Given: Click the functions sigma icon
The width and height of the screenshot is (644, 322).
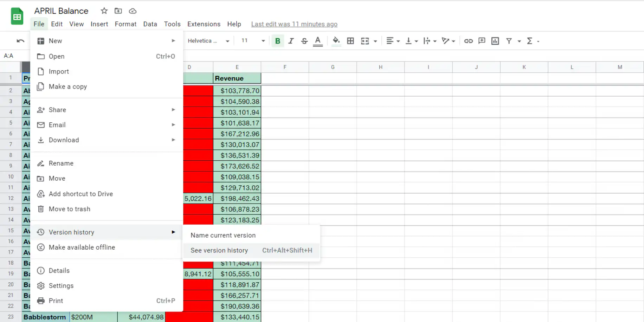Looking at the screenshot, I should [x=529, y=41].
